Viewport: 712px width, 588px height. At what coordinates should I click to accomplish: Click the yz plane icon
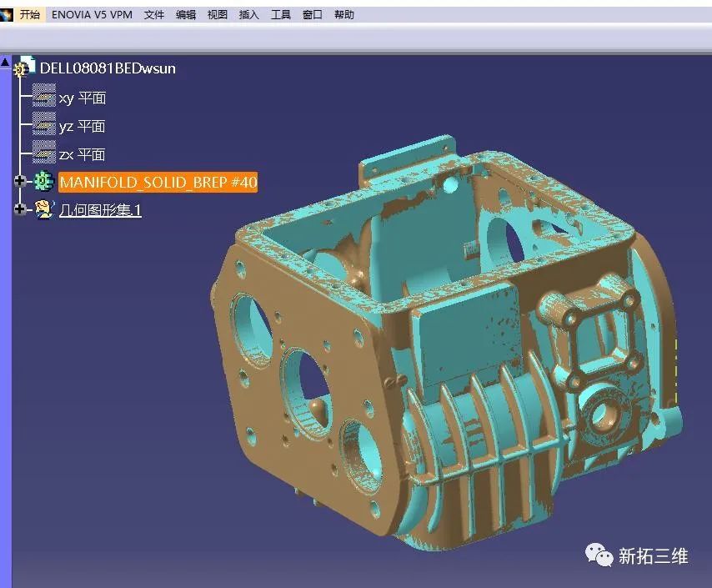click(x=44, y=123)
